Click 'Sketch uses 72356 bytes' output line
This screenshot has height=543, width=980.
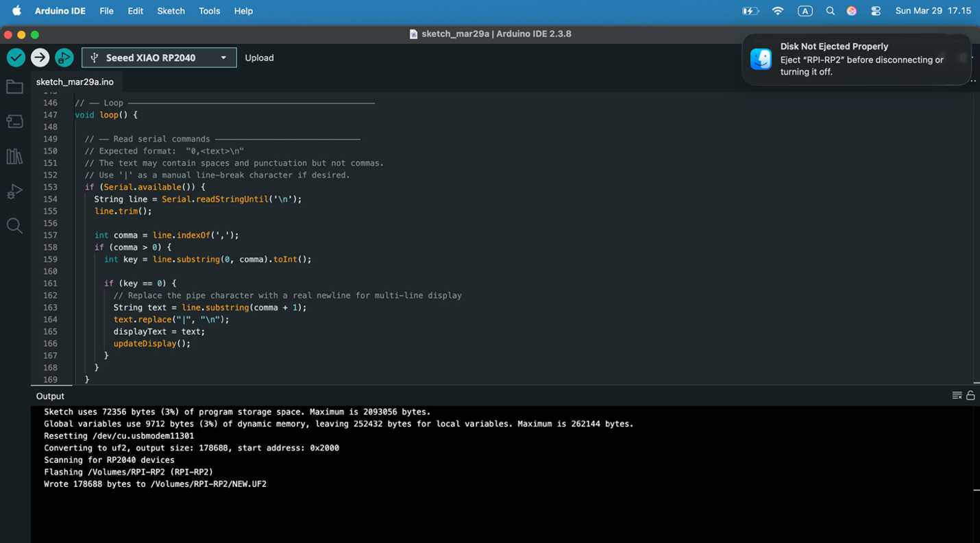pos(237,412)
